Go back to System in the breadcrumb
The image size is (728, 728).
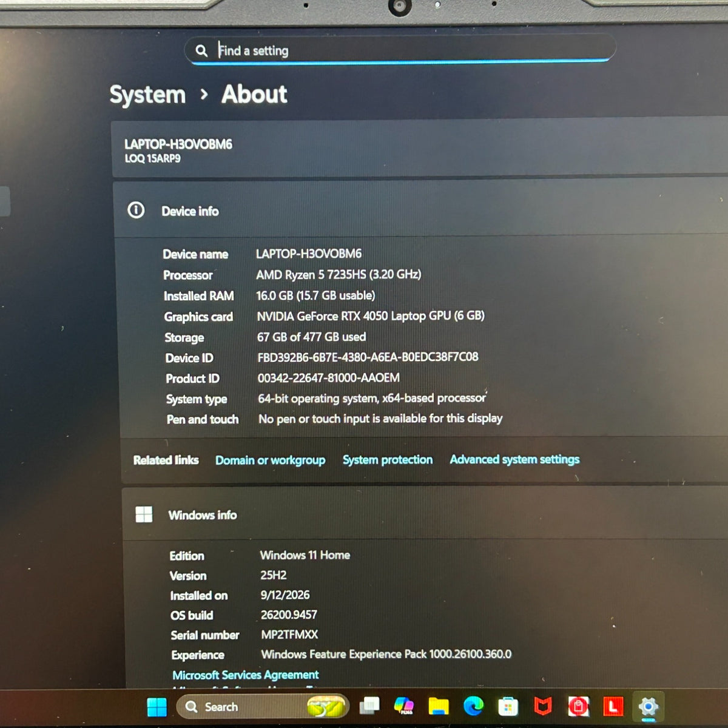(x=147, y=95)
